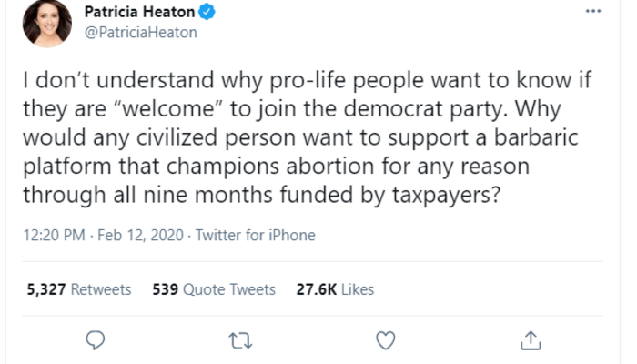
Task: Click the Patricia Heaton display name
Action: click(x=138, y=14)
